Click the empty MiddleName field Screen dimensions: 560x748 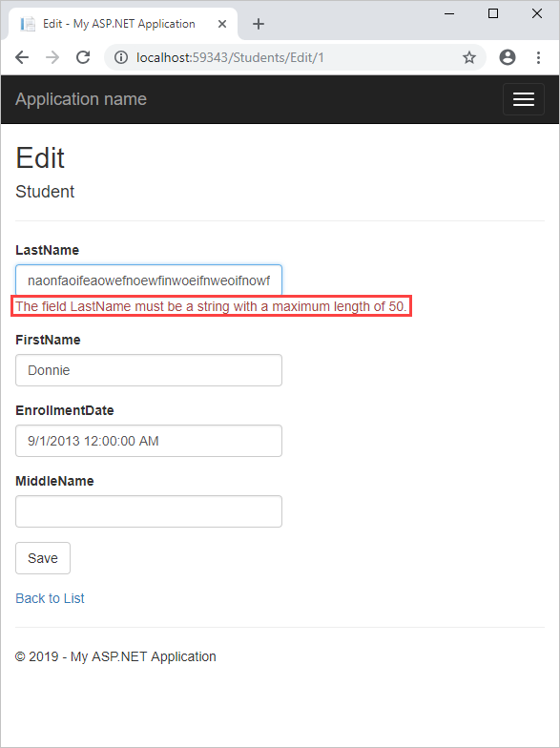149,511
